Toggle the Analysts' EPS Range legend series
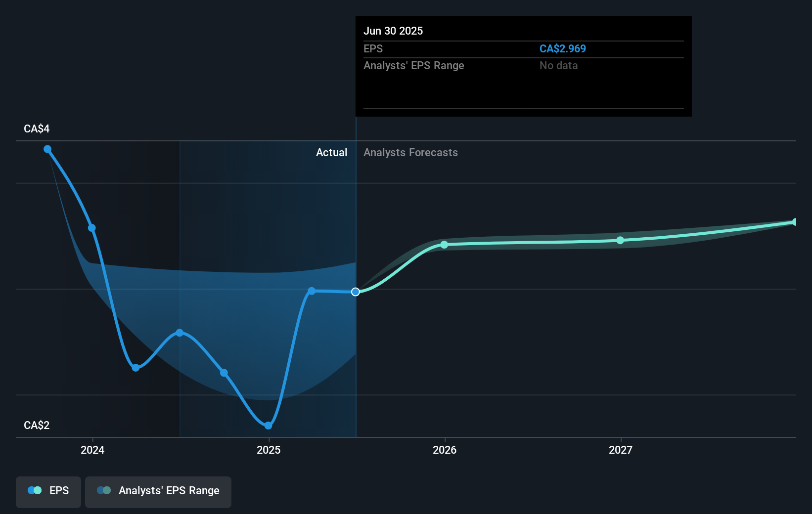Viewport: 812px width, 514px height. [x=158, y=491]
